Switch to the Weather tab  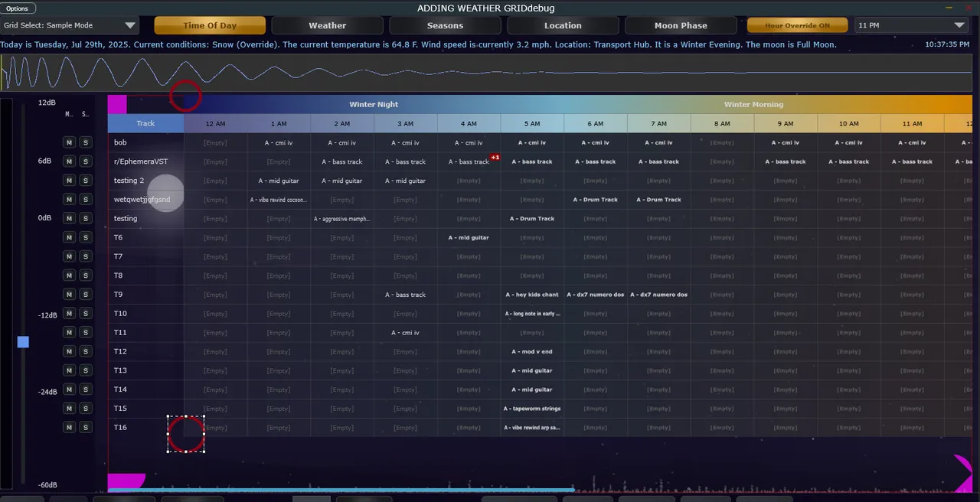point(327,25)
